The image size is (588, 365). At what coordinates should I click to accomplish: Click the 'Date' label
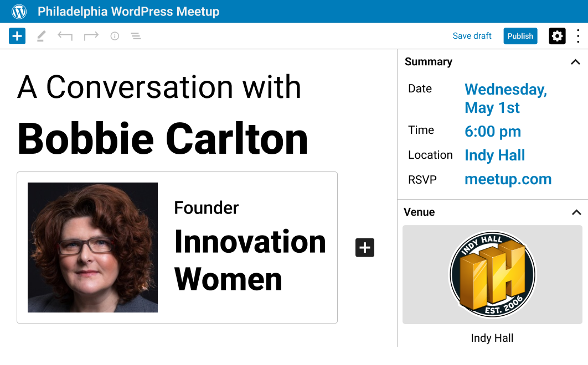tap(420, 88)
